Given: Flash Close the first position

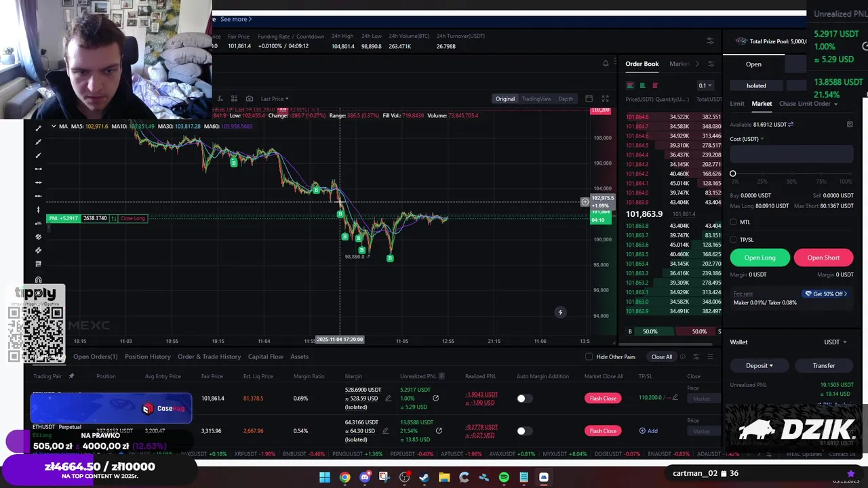Looking at the screenshot, I should (x=603, y=399).
